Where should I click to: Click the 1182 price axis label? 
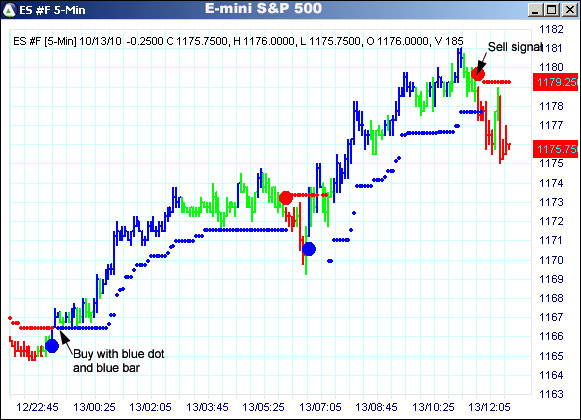pos(551,29)
